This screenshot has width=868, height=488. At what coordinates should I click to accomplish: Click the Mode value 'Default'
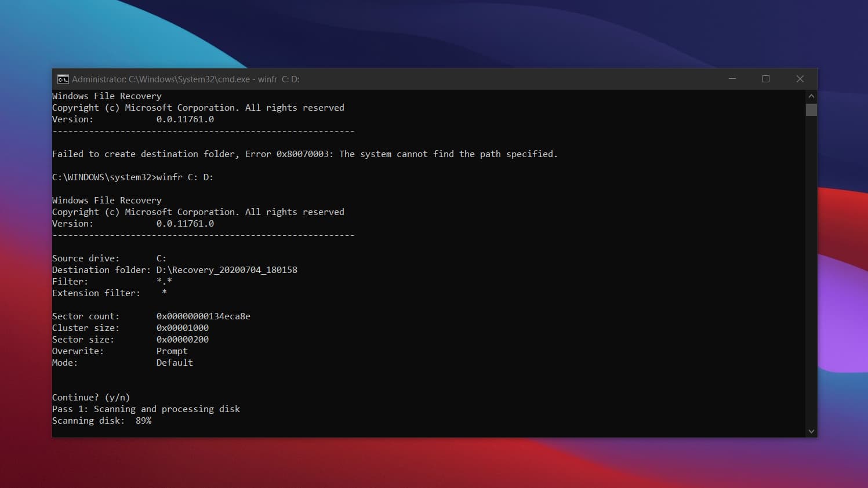tap(175, 363)
